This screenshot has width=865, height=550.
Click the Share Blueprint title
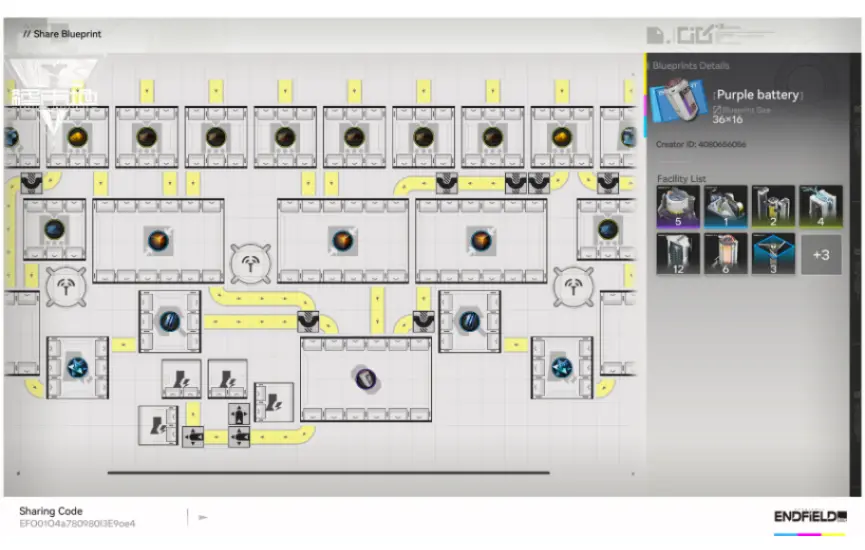pos(67,34)
